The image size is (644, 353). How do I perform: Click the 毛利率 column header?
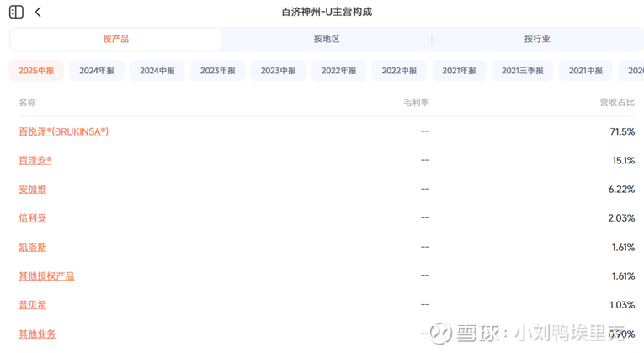point(416,102)
